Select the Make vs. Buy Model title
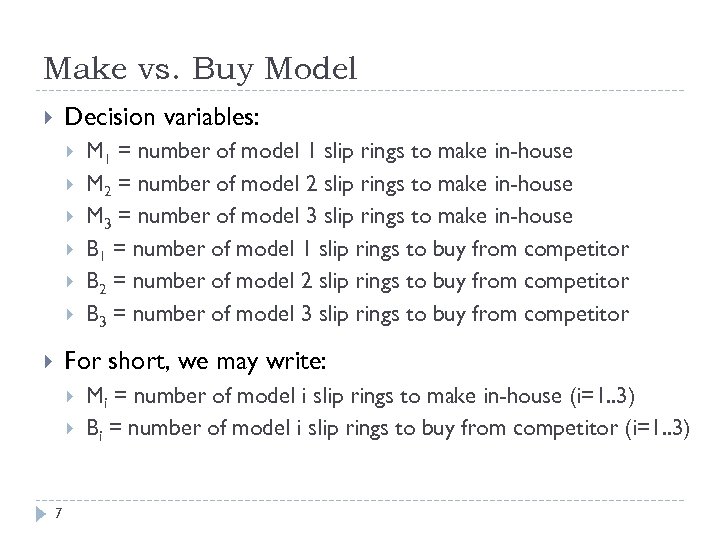Image resolution: width=720 pixels, height=540 pixels. (200, 68)
